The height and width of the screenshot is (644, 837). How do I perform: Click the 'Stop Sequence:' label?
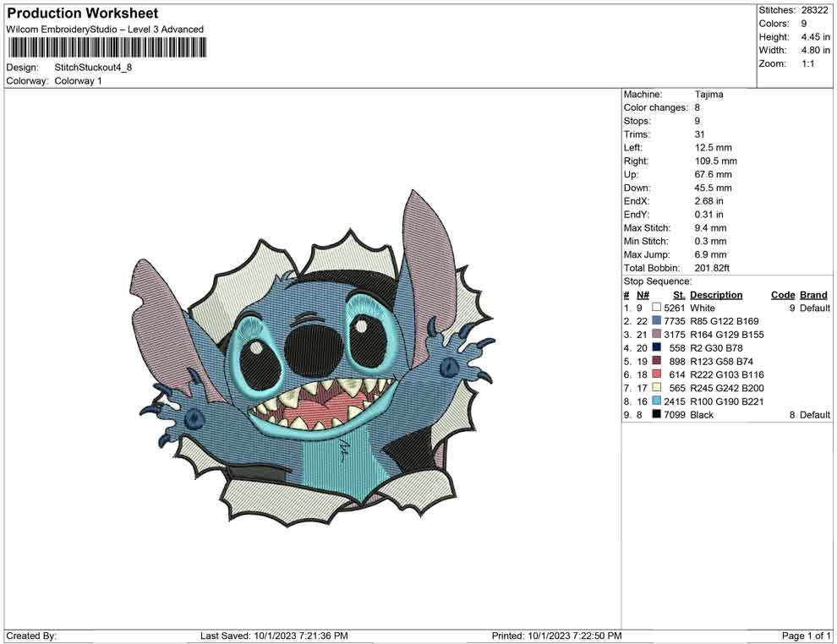click(x=658, y=281)
